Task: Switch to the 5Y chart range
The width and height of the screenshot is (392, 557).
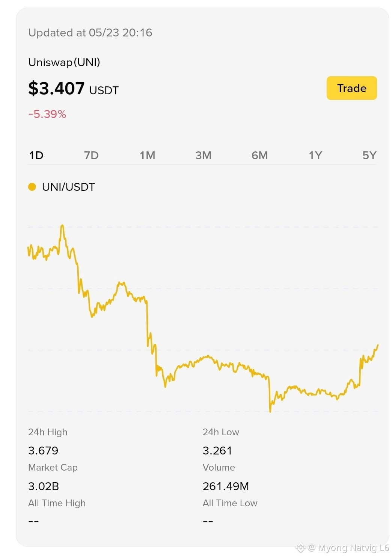Action: click(369, 155)
